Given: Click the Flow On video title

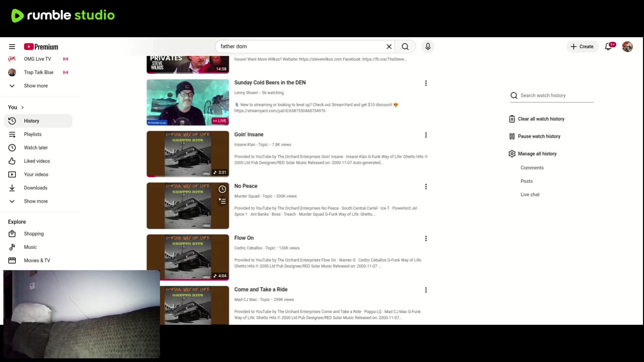Looking at the screenshot, I should coord(244,238).
